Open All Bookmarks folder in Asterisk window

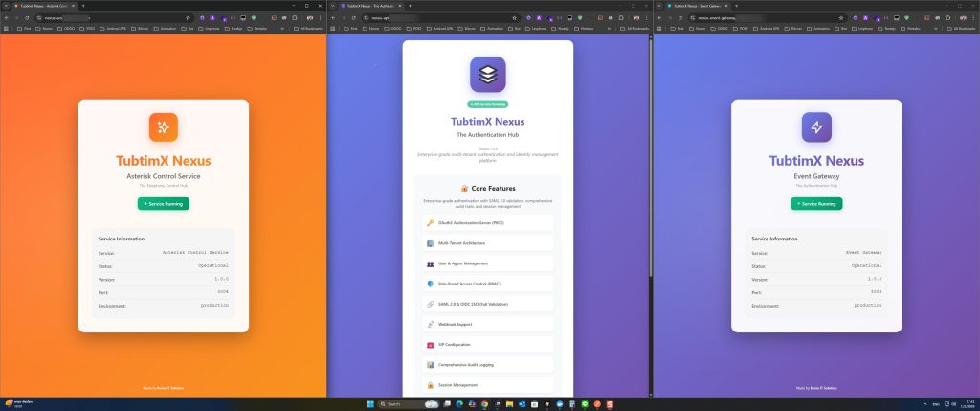[x=306, y=30]
